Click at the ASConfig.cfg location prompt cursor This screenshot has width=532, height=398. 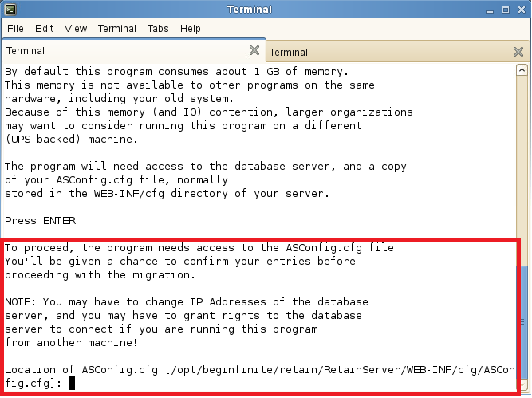72,383
